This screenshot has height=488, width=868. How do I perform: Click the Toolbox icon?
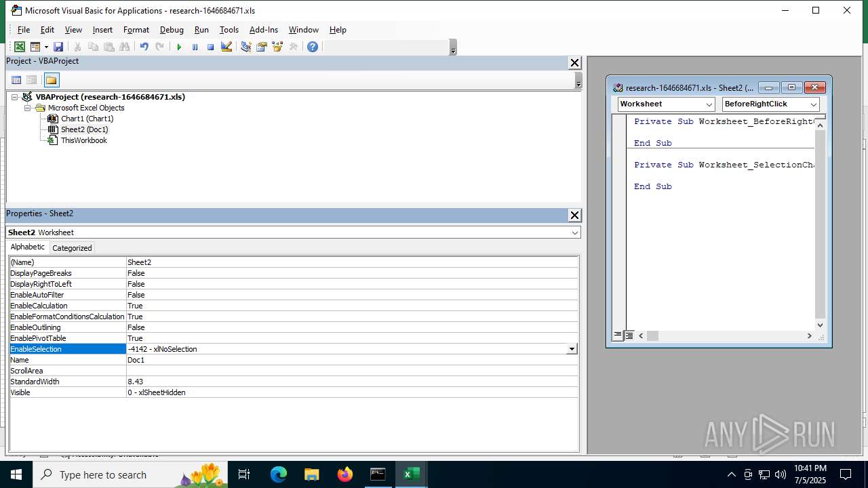293,47
